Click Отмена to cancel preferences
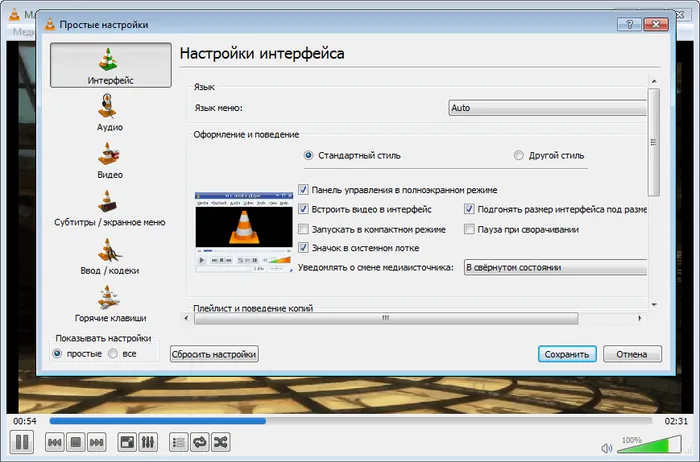The width and height of the screenshot is (700, 462). (632, 354)
